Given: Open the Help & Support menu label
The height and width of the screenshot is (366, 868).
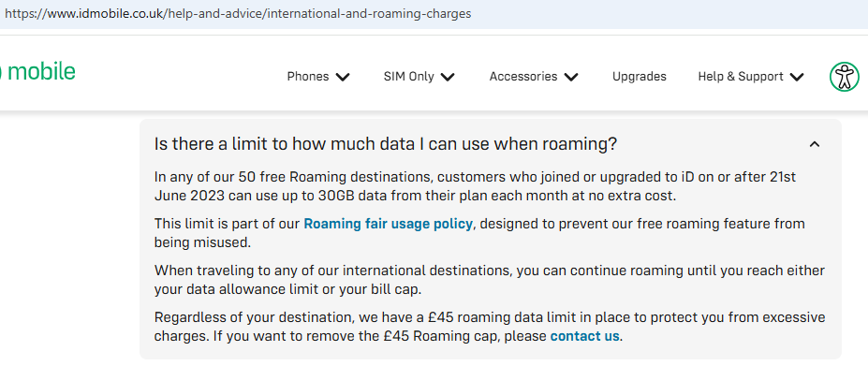Looking at the screenshot, I should (x=741, y=77).
